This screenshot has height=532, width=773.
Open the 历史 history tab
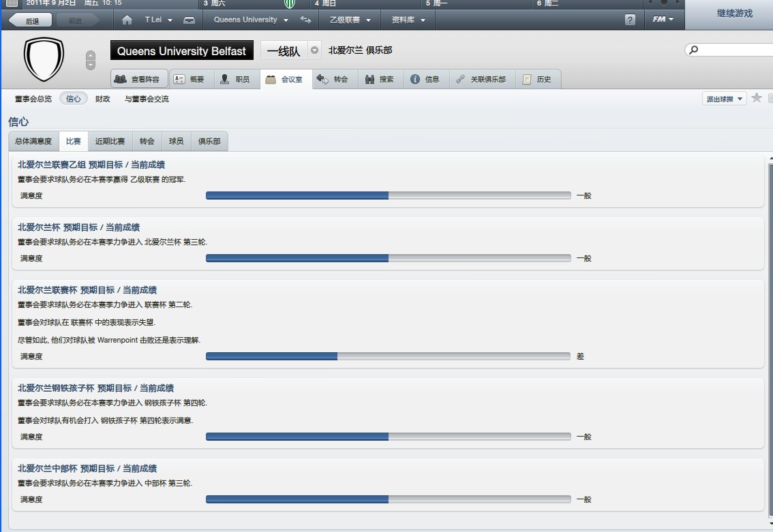539,79
